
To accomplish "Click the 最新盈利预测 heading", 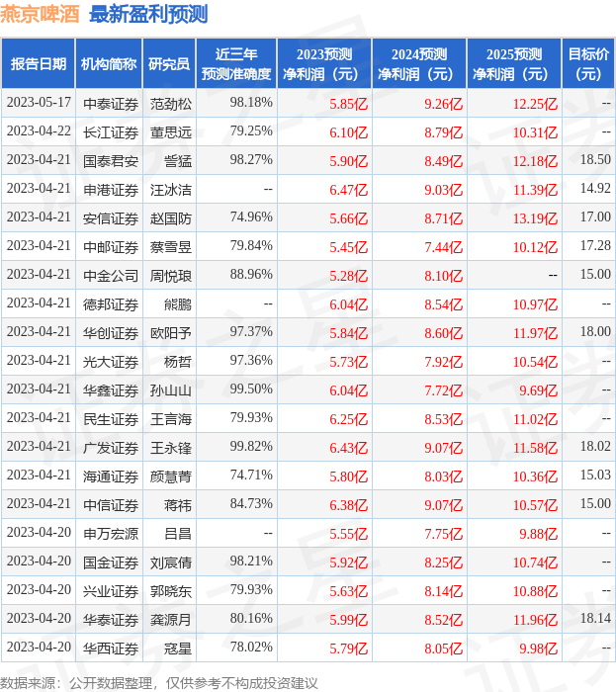I will click(148, 14).
